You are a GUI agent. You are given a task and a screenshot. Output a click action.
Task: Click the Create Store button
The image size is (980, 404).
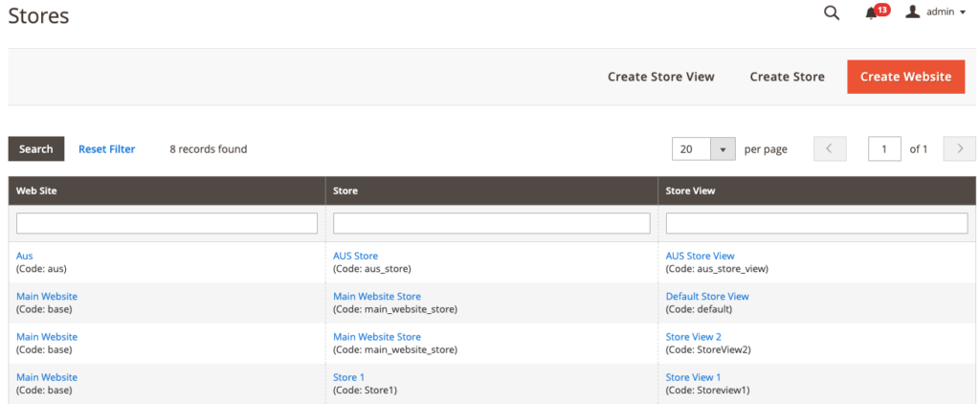(x=787, y=77)
